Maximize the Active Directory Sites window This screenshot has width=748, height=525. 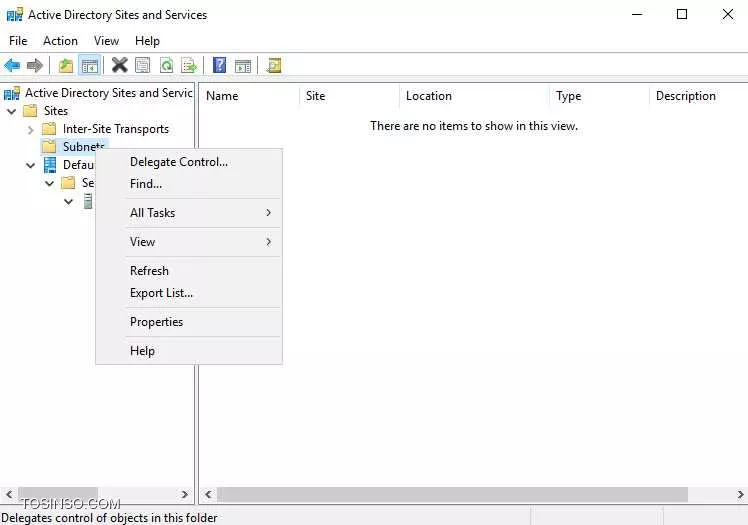pyautogui.click(x=682, y=14)
